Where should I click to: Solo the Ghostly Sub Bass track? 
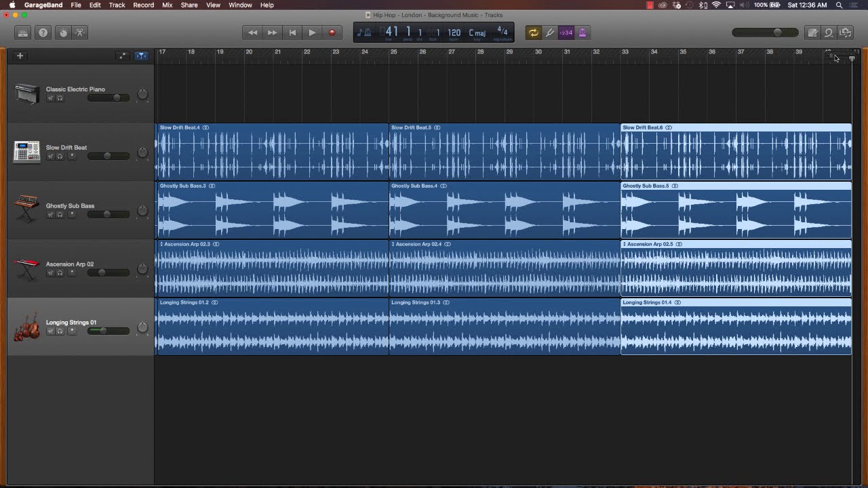pos(60,215)
